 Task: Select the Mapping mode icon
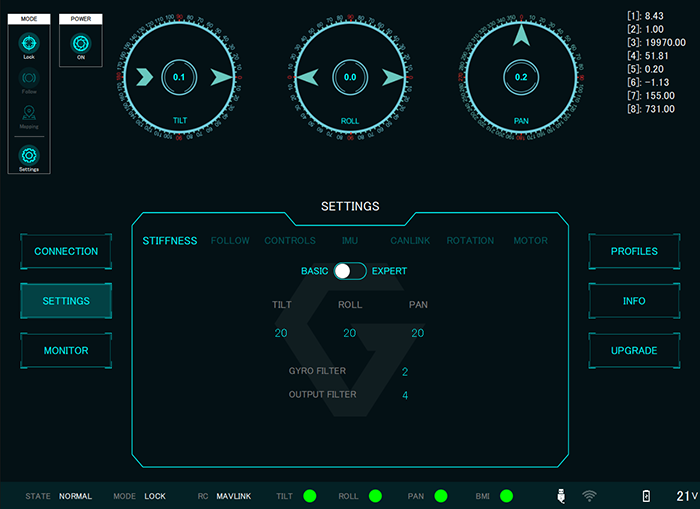pyautogui.click(x=29, y=114)
